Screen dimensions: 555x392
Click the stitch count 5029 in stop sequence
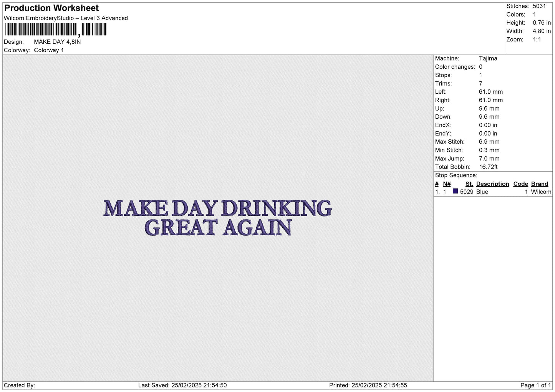(467, 192)
